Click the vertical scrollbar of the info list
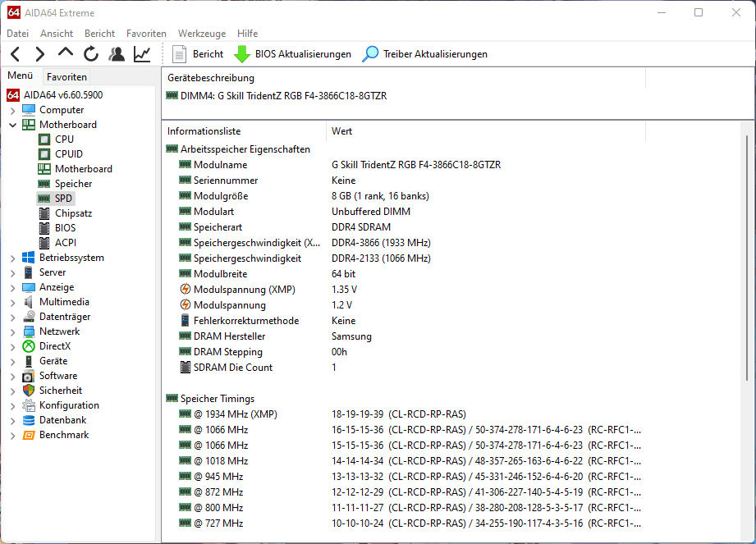Image resolution: width=756 pixels, height=544 pixels. [x=747, y=258]
